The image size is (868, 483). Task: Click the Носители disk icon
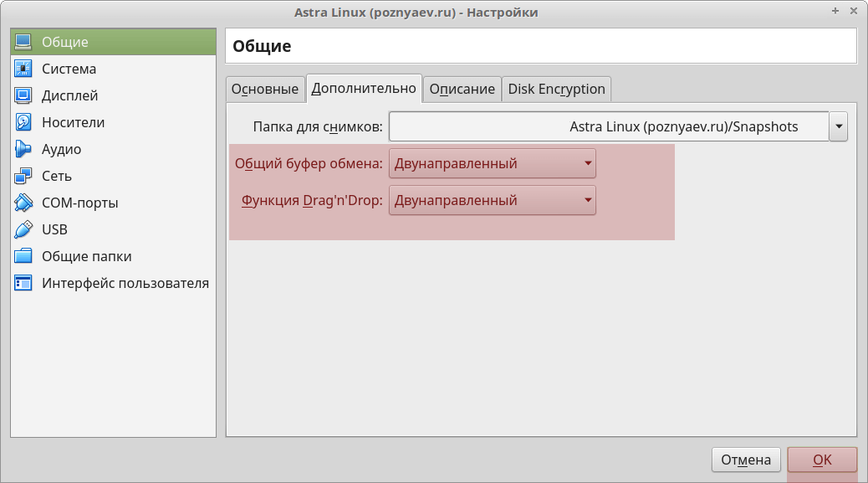pos(23,122)
